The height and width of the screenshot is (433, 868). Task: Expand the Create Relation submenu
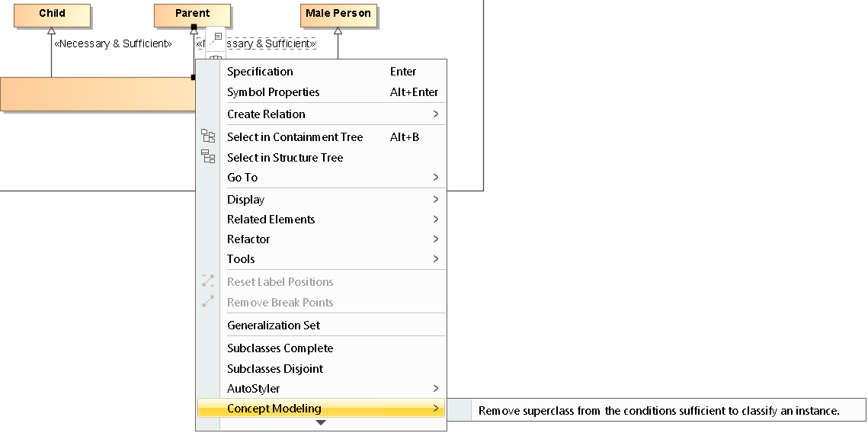tap(436, 114)
